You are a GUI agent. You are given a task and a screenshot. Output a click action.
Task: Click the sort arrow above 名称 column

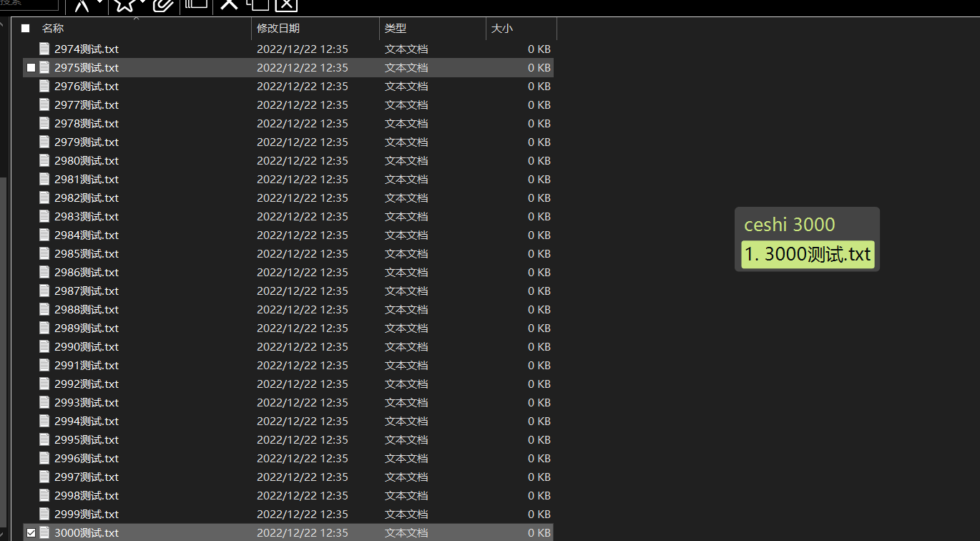click(x=136, y=19)
